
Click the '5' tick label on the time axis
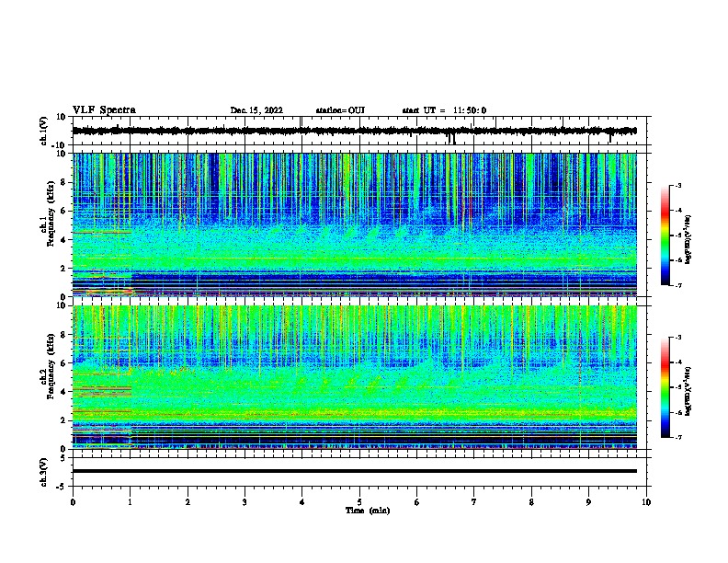click(x=359, y=502)
